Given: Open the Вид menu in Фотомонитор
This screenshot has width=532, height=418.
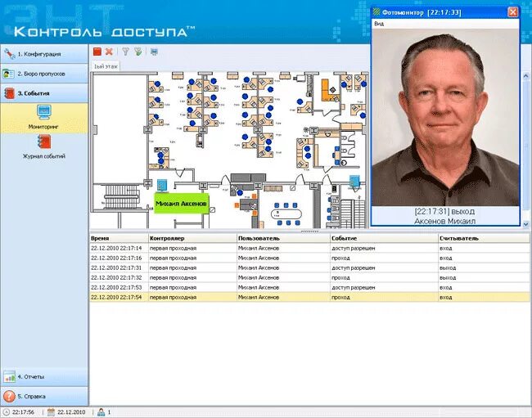Looking at the screenshot, I should click(x=379, y=24).
